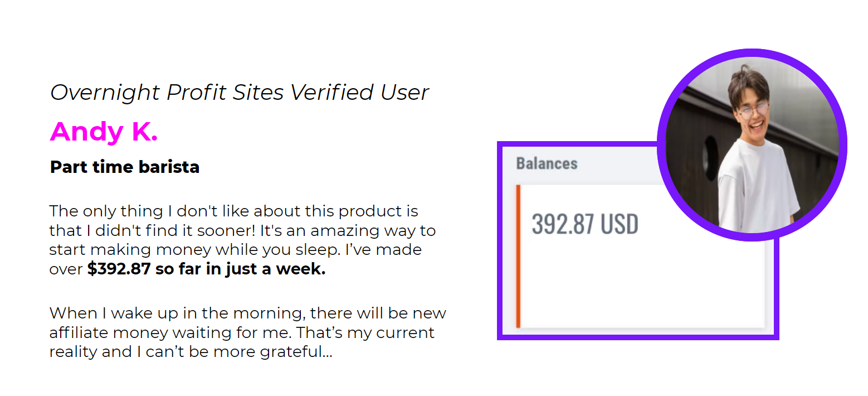868x396 pixels.
Task: Click the magenta "Andy K." name
Action: pyautogui.click(x=104, y=132)
